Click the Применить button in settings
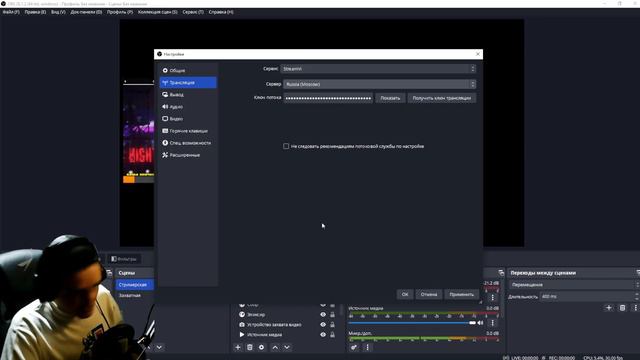640x360 pixels. pyautogui.click(x=462, y=294)
